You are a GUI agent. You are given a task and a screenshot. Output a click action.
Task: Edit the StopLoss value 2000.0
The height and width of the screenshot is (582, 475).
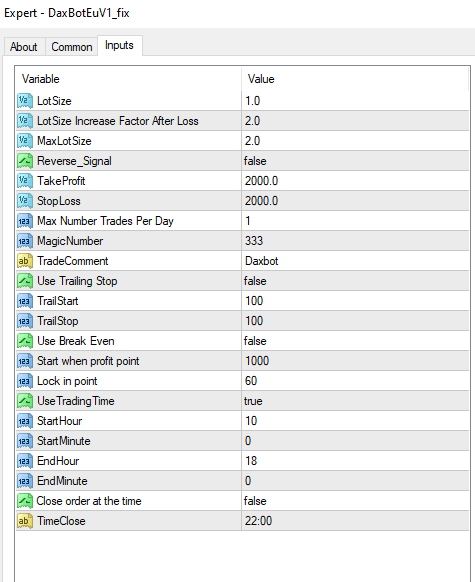pyautogui.click(x=355, y=201)
